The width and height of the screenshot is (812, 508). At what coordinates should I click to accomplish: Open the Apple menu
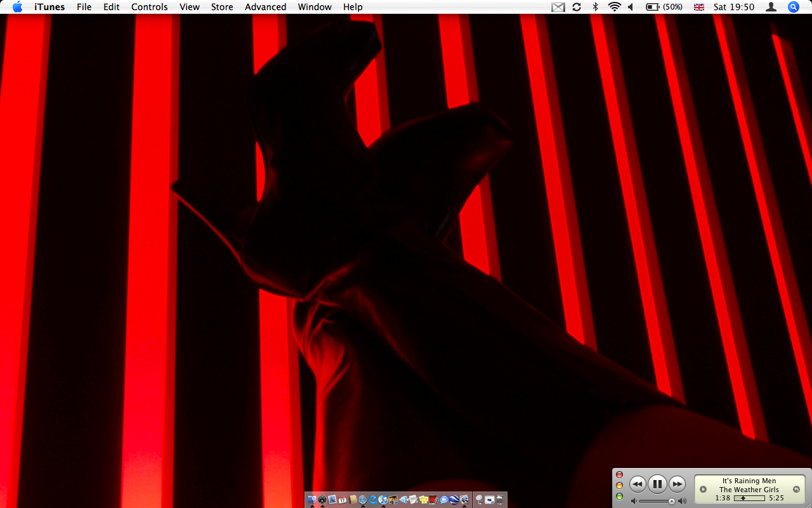coord(18,7)
